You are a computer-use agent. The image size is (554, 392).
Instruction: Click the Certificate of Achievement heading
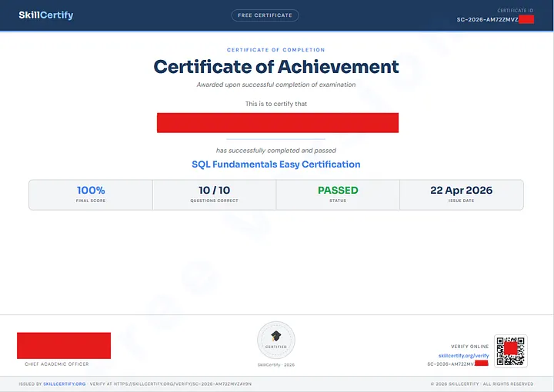[276, 67]
